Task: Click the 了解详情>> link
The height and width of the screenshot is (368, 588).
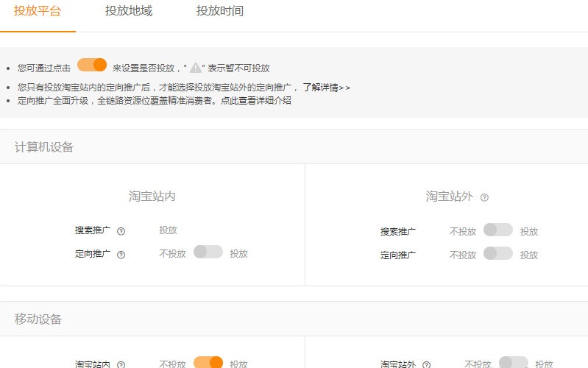Action: (326, 88)
